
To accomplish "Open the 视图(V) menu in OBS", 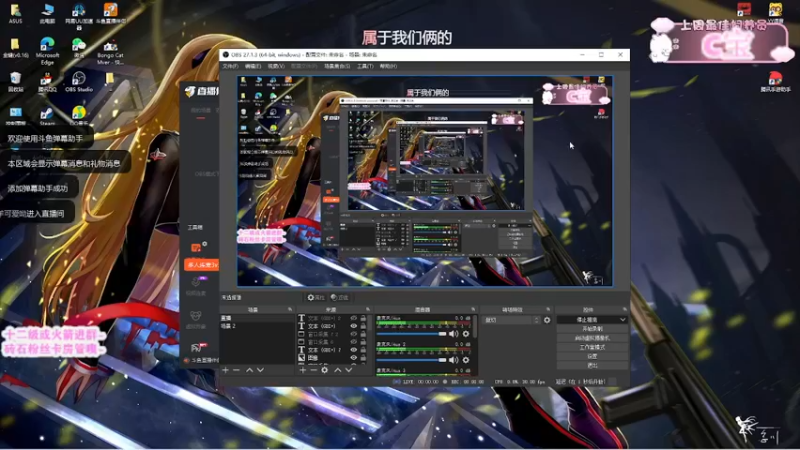I will (x=276, y=66).
